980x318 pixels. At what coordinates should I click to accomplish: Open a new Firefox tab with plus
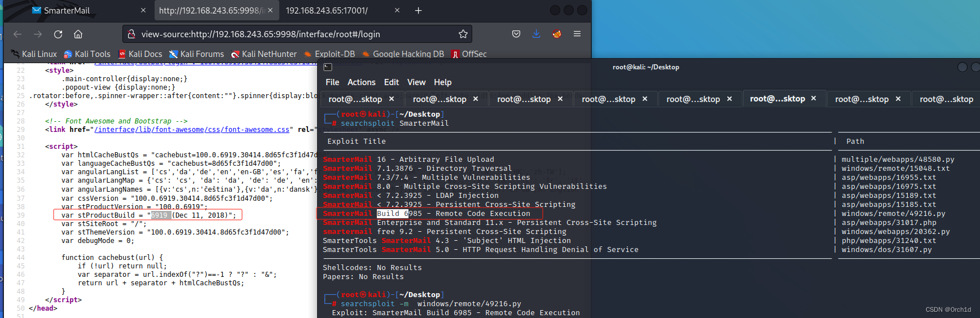[418, 10]
